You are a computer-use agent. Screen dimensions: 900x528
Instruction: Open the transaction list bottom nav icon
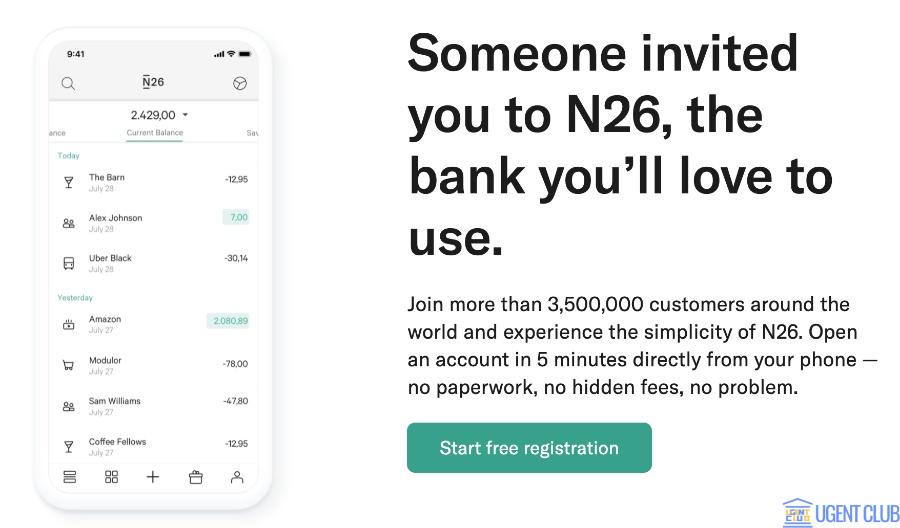tap(69, 477)
